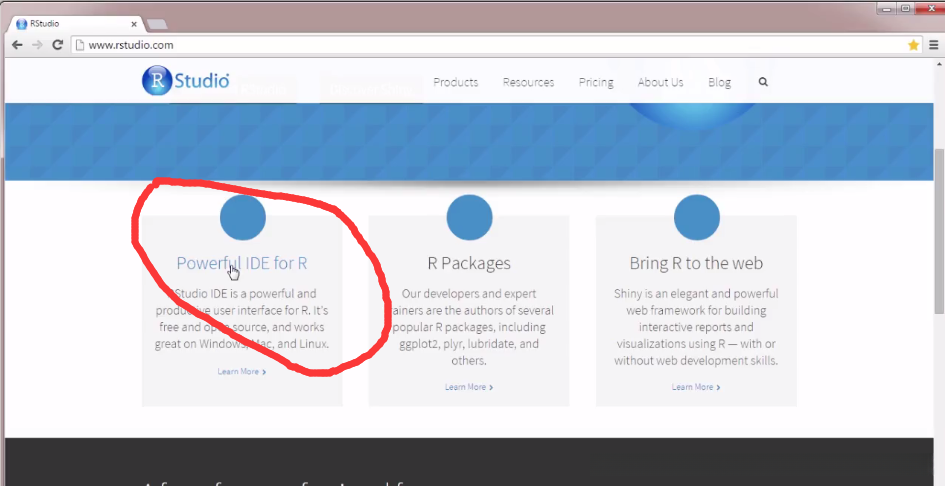
Task: Click the RStudio logo in site header
Action: (x=186, y=80)
